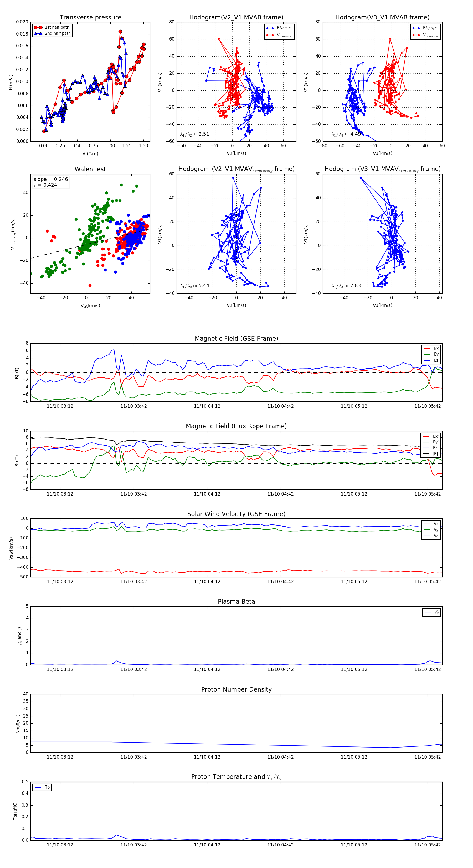
Task: Click the "Proton Number Density" title
Action: (x=236, y=689)
